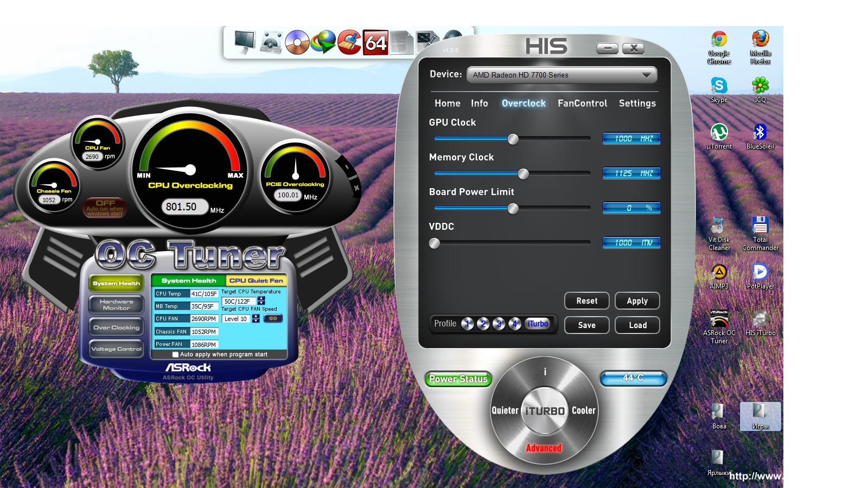
Task: Decrease Target CPU Temperature with down arrow
Action: coord(261,303)
